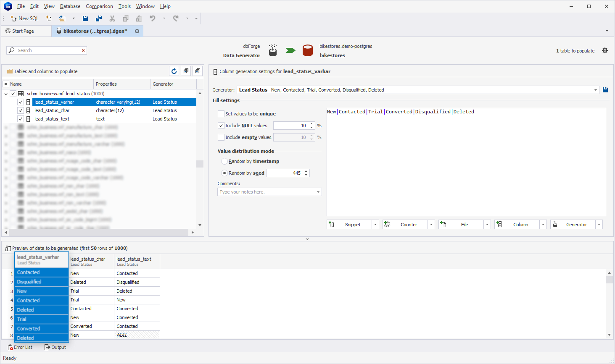Click the lead_status_char preview column header
The width and height of the screenshot is (615, 364).
[x=91, y=261]
